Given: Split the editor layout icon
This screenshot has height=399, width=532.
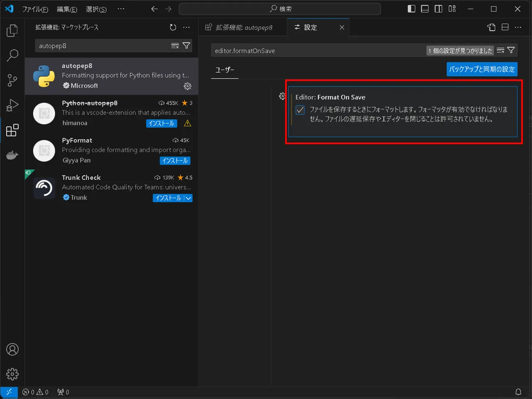Looking at the screenshot, I should point(505,27).
